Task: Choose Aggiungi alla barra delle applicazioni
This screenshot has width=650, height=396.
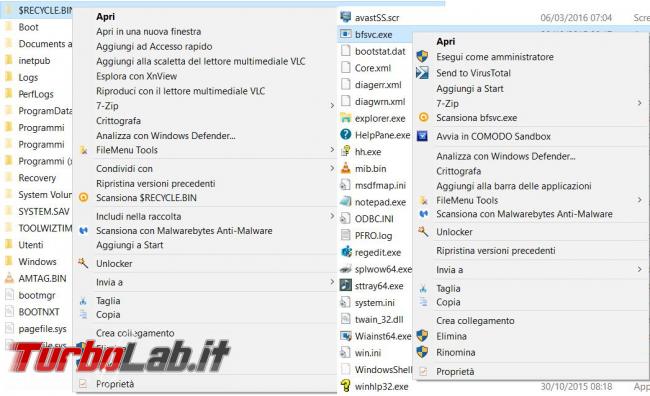Action: click(x=514, y=186)
